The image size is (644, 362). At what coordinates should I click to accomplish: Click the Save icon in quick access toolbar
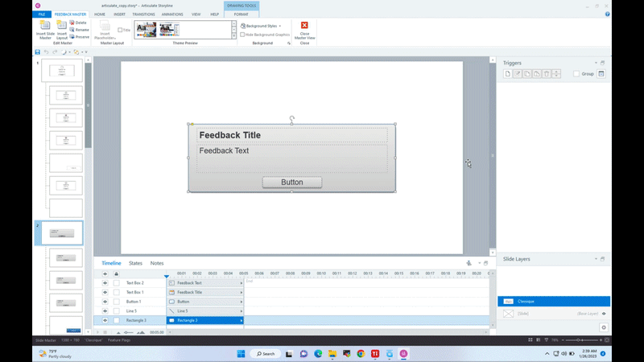click(x=37, y=52)
